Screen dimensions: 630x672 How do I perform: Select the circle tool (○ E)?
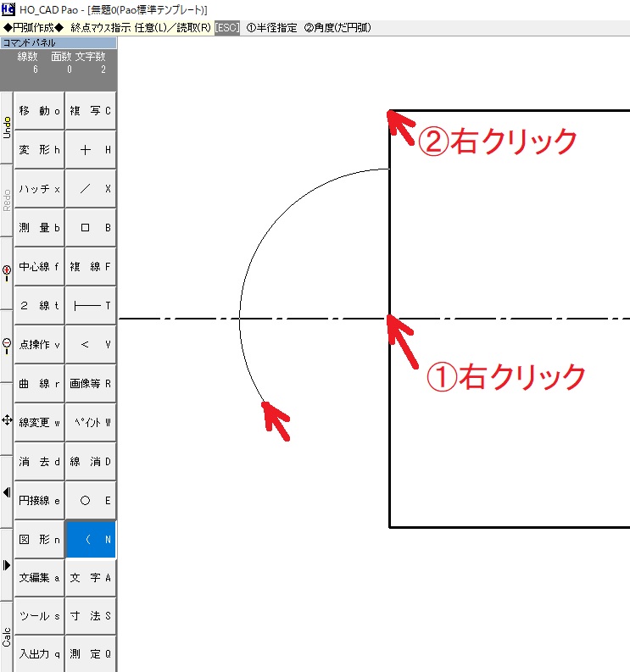(x=91, y=501)
